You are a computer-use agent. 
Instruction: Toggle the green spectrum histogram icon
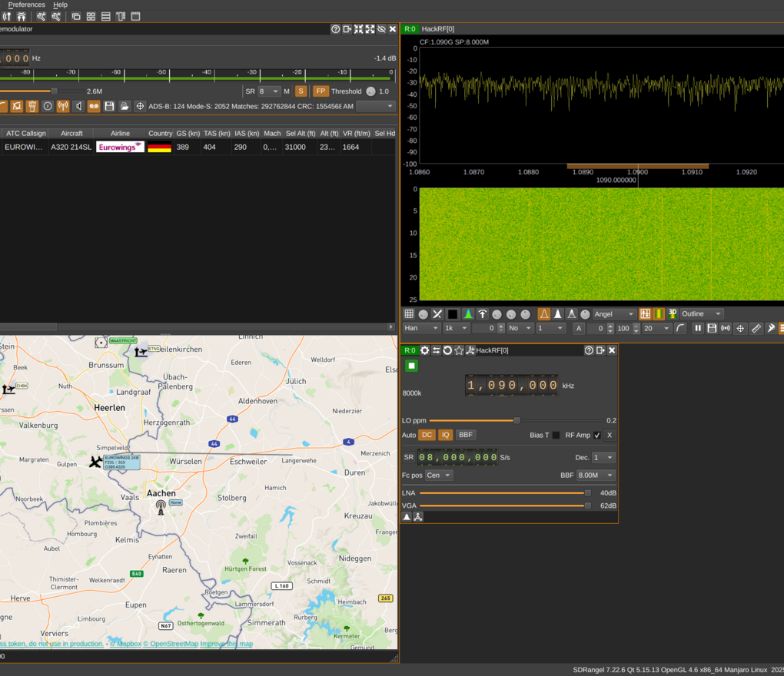click(x=468, y=313)
